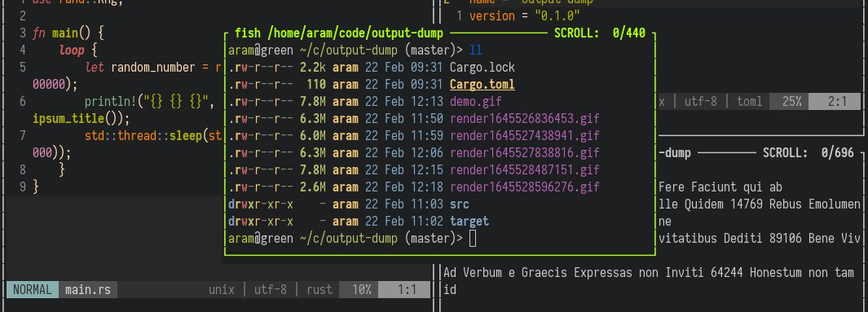Click the 11:02 timestamp of target
This screenshot has height=312, width=868.
pos(427,222)
